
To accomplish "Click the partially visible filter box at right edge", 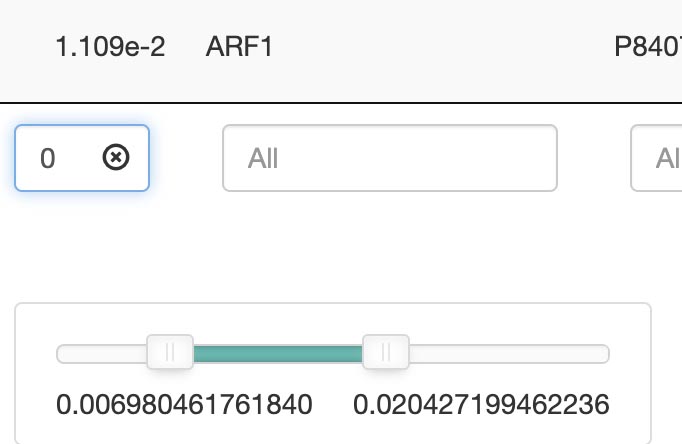I will pyautogui.click(x=659, y=158).
